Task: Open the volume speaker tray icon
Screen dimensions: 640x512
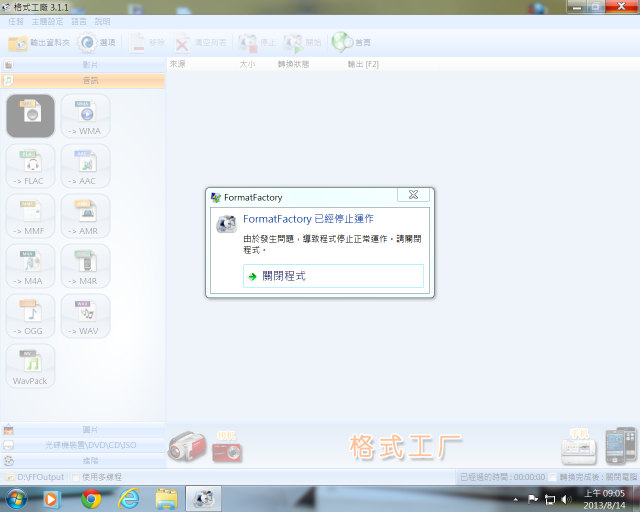Action: click(566, 499)
